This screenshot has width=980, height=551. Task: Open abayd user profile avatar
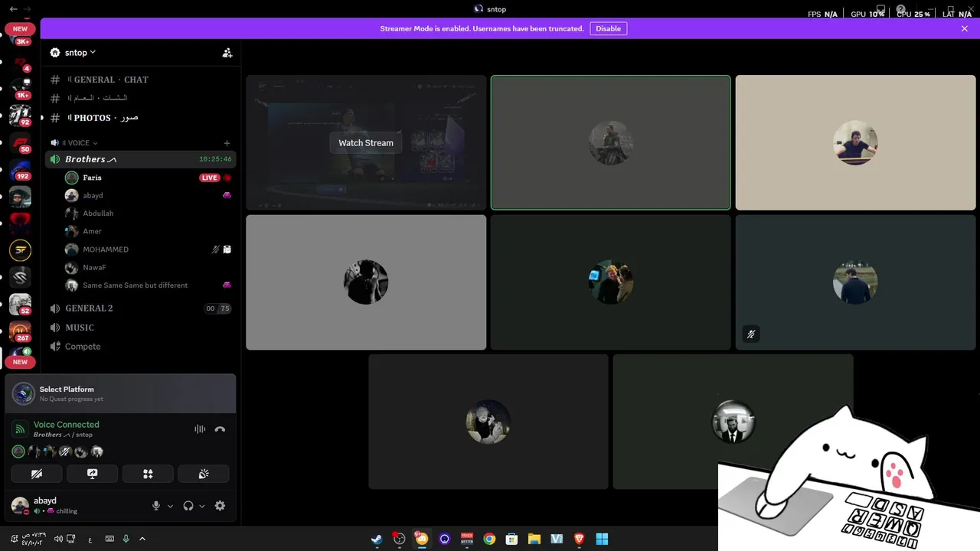pos(20,506)
